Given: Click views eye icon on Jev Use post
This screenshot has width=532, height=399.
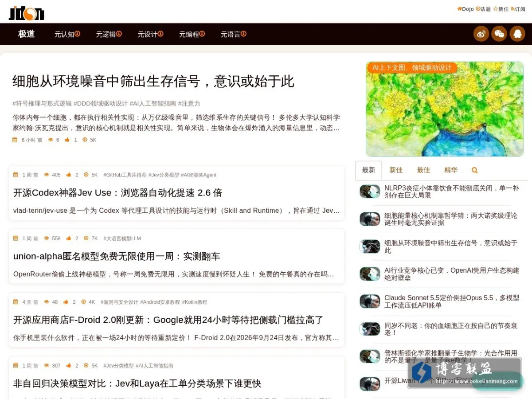Looking at the screenshot, I should [x=47, y=175].
